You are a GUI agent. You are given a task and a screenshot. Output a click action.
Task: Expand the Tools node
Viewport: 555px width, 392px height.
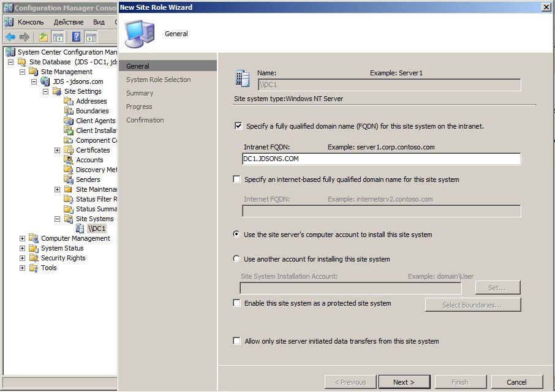coord(22,268)
